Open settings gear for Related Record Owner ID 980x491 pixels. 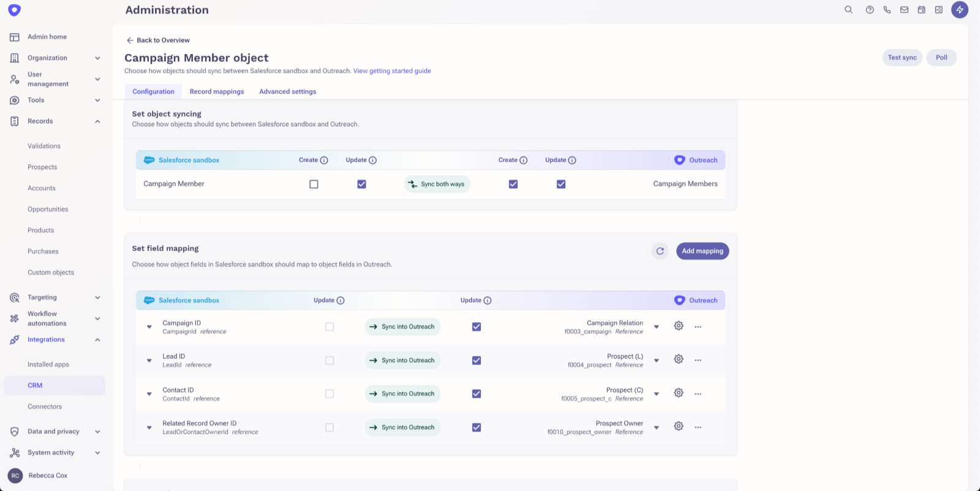pos(679,427)
